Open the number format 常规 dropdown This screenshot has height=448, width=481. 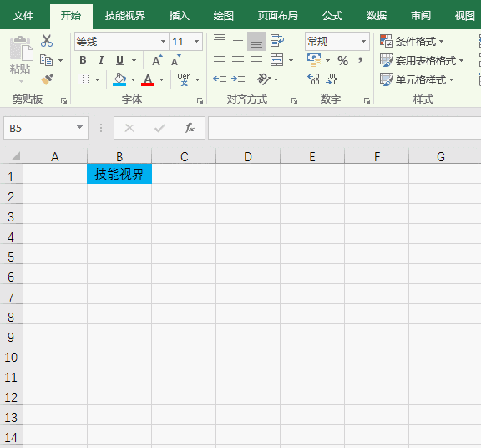coord(363,41)
